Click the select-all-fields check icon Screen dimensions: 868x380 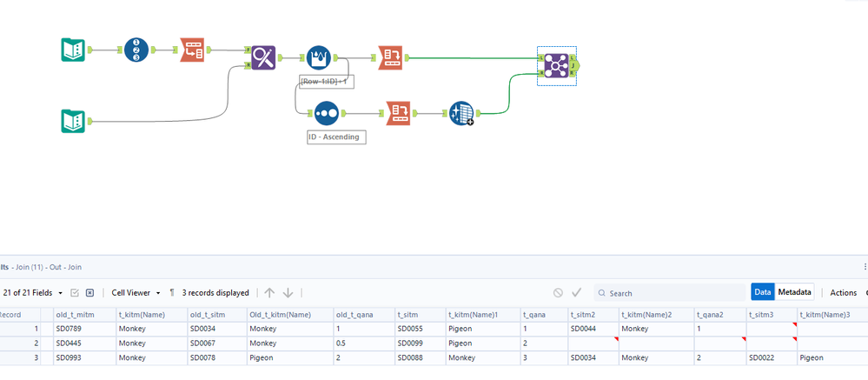pos(76,292)
